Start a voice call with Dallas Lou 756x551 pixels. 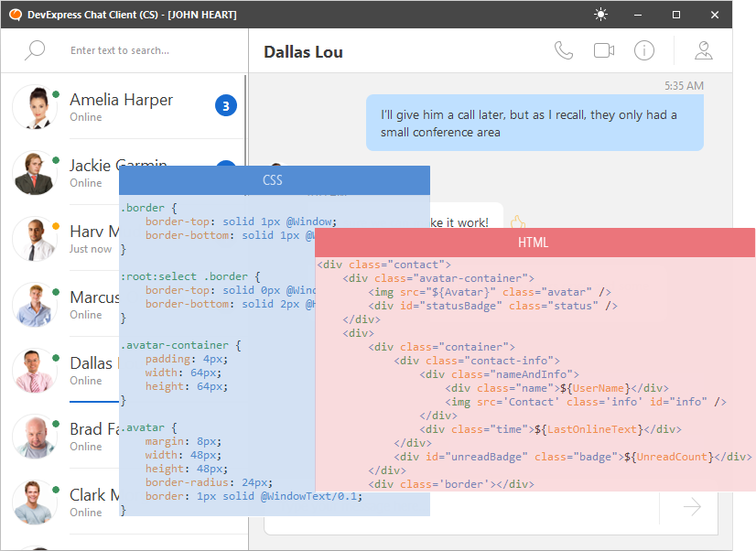tap(563, 50)
